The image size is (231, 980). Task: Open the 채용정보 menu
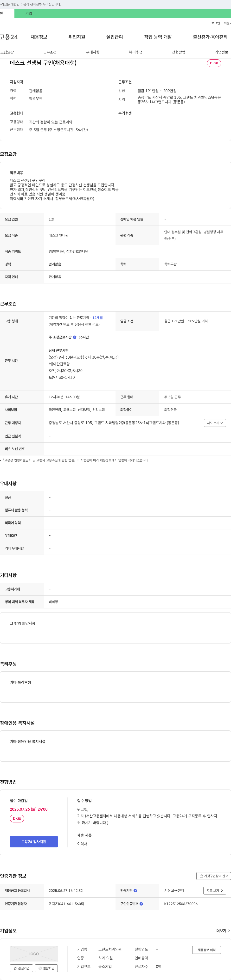coord(39,37)
